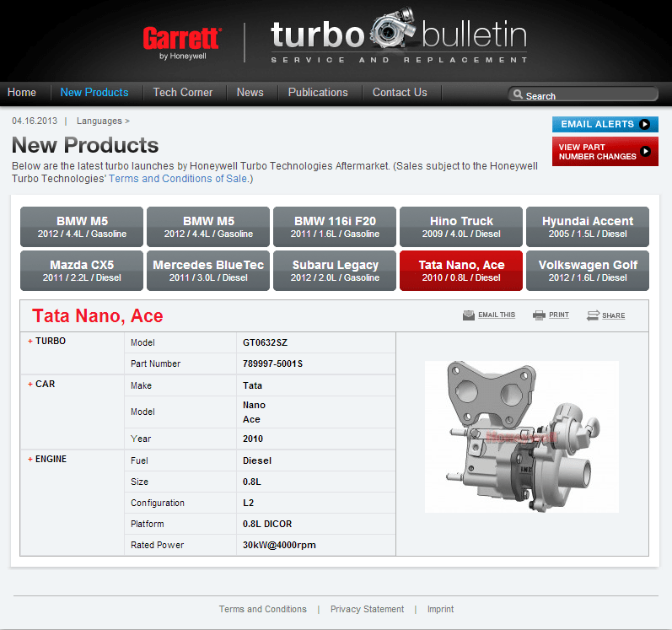The height and width of the screenshot is (630, 672).
Task: Click the arrow icon on Email Alerts
Action: point(644,124)
